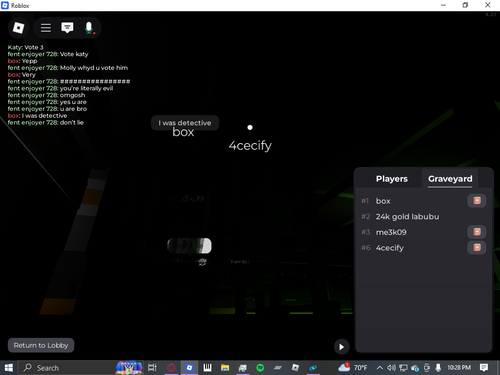Viewport: 500px width, 375px height.
Task: Open the hamburger menu icon
Action: (x=46, y=28)
